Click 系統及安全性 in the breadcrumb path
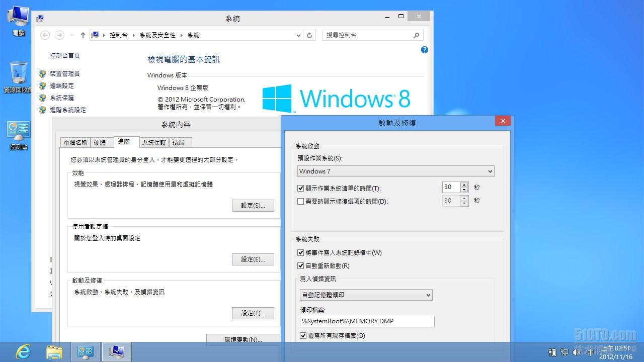Image resolution: width=644 pixels, height=362 pixels. (x=157, y=35)
